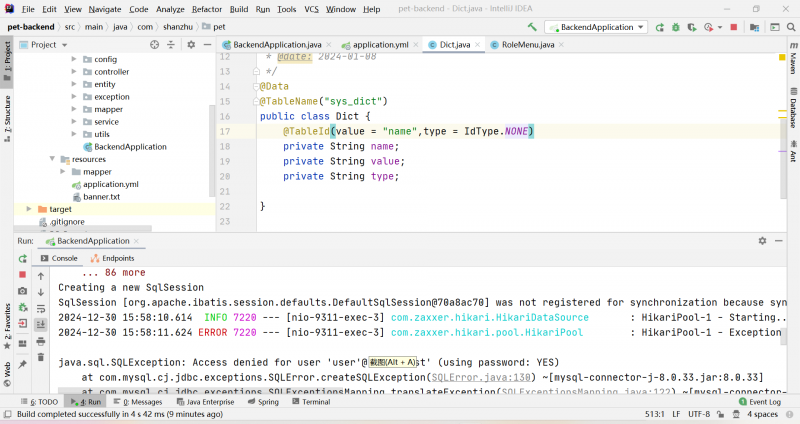Start debugging with the top toolbar bug icon

676,27
